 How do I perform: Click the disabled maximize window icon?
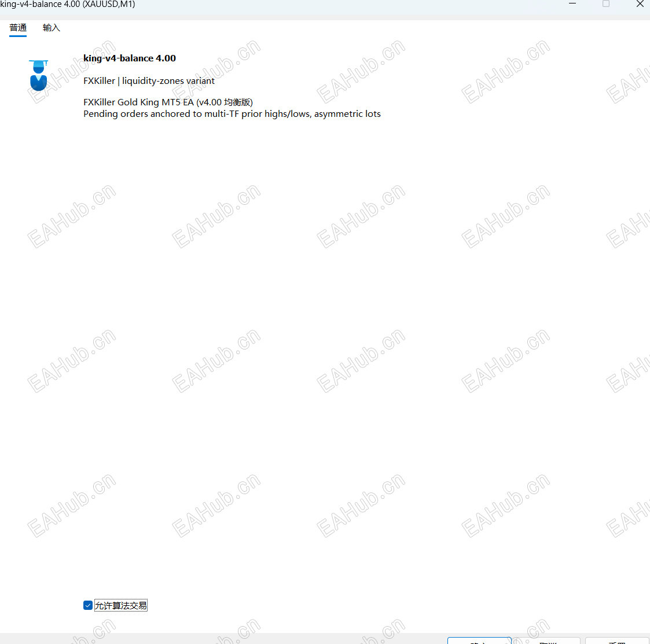(x=606, y=3)
